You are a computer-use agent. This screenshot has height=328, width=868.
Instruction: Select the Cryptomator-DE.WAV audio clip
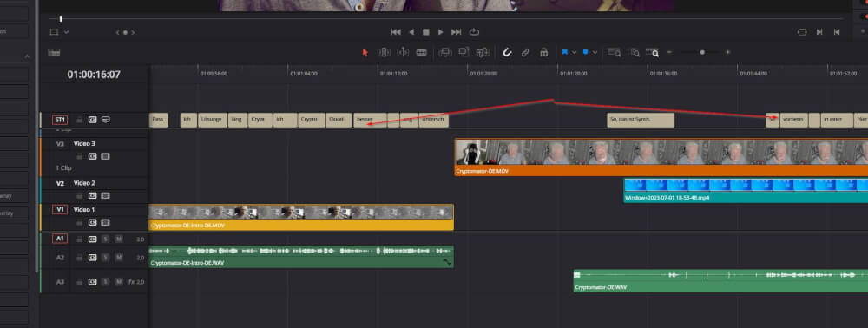720,281
